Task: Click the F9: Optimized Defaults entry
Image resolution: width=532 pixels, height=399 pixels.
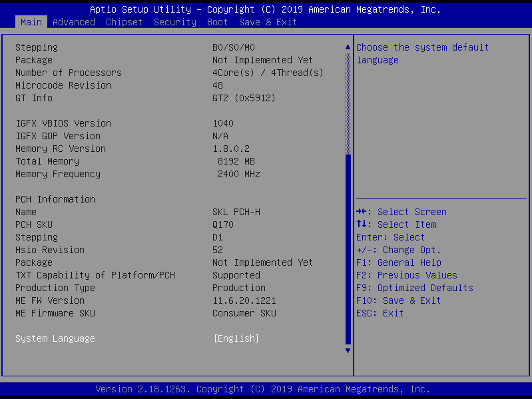Action: (415, 288)
